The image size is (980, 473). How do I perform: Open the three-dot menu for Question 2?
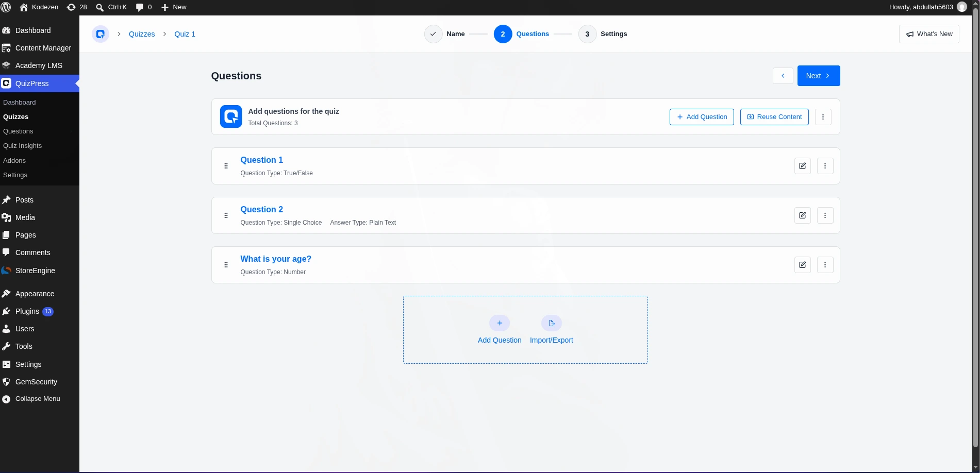click(825, 215)
